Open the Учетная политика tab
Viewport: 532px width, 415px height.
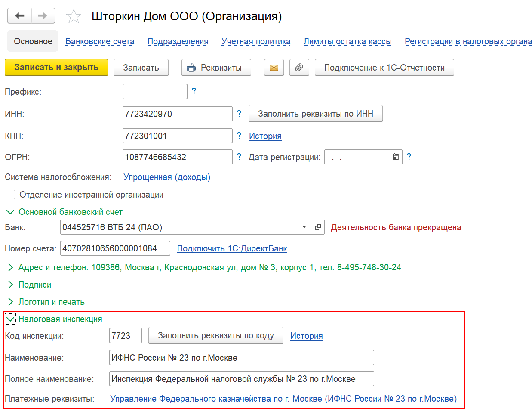[256, 42]
